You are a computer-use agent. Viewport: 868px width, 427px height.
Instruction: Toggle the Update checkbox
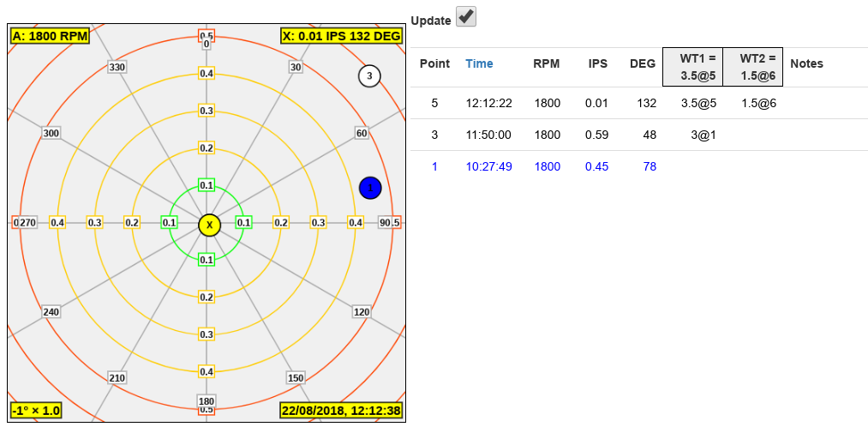(466, 17)
